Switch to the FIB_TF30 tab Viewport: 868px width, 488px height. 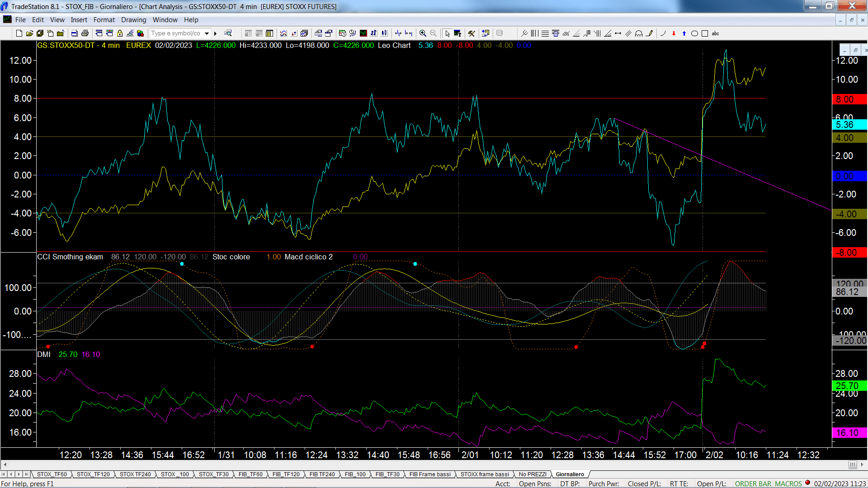pyautogui.click(x=387, y=474)
